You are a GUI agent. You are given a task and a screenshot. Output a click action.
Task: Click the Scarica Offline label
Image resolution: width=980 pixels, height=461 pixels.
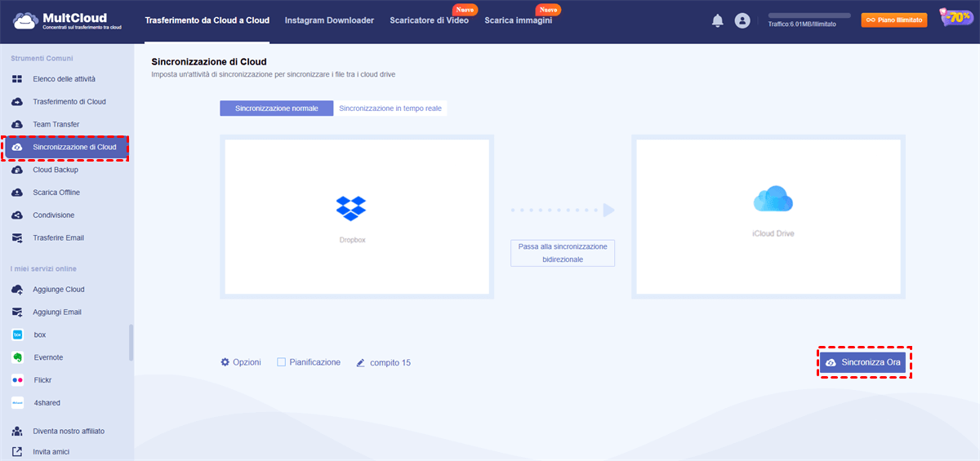[56, 193]
